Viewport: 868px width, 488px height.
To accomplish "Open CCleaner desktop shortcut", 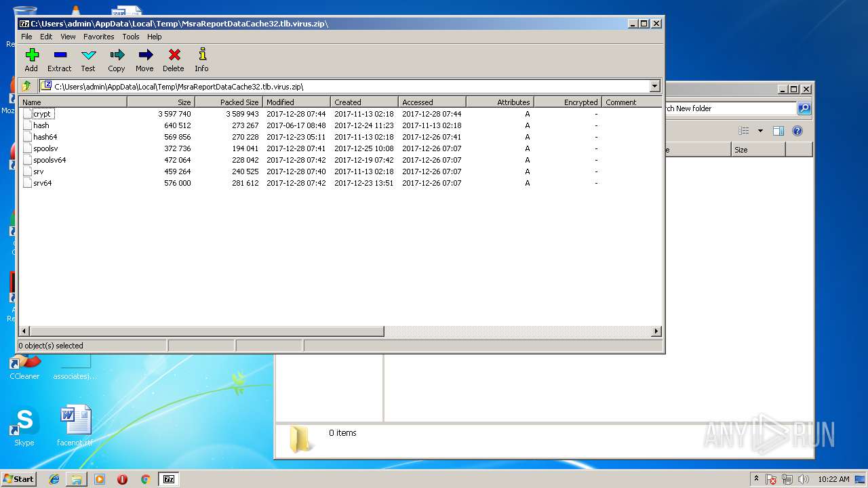I will coord(24,367).
